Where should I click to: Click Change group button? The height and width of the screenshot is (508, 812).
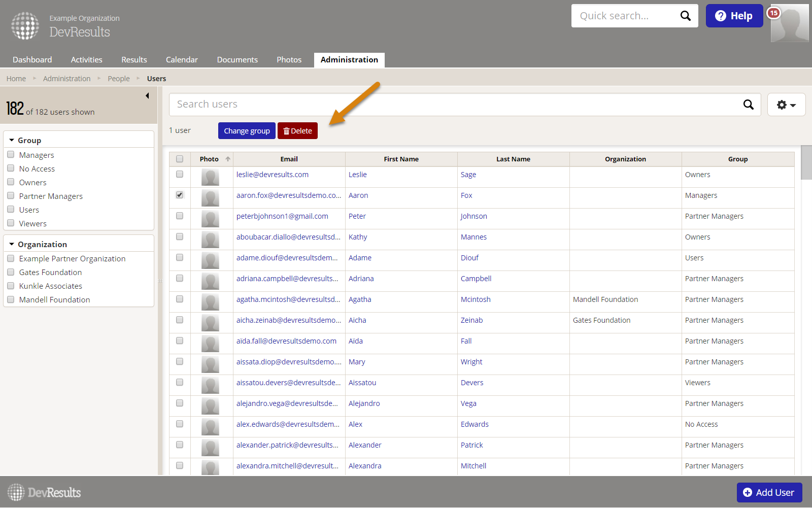(x=247, y=131)
